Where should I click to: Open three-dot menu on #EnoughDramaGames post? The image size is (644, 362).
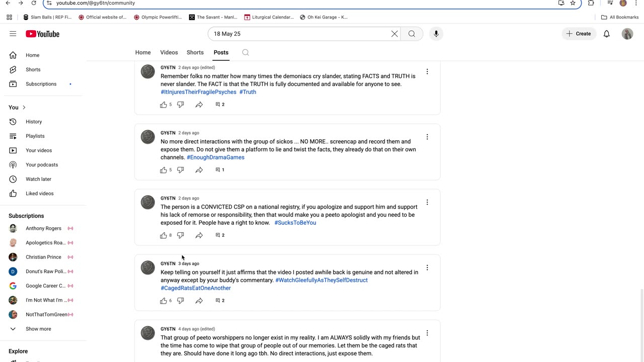pyautogui.click(x=427, y=137)
